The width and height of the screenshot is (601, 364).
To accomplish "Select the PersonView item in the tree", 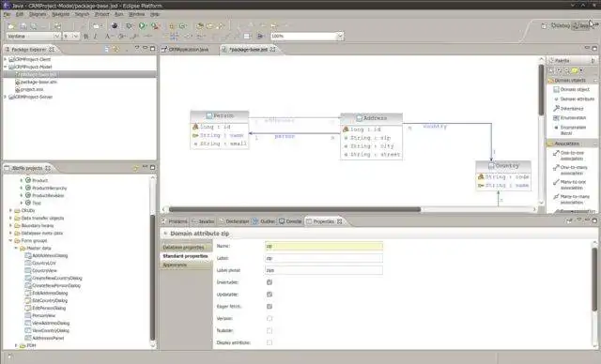I will click(40, 315).
